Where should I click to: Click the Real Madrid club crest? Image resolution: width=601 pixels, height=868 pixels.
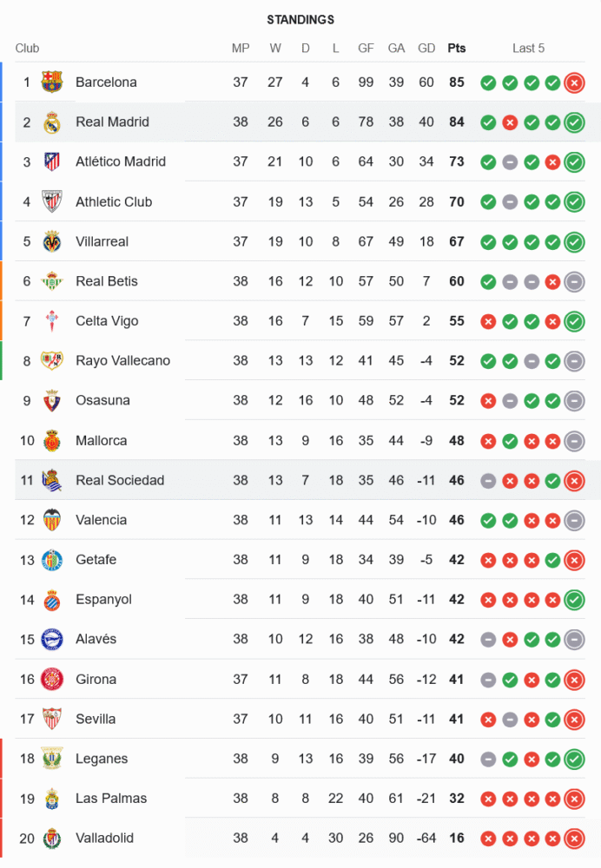pyautogui.click(x=52, y=122)
